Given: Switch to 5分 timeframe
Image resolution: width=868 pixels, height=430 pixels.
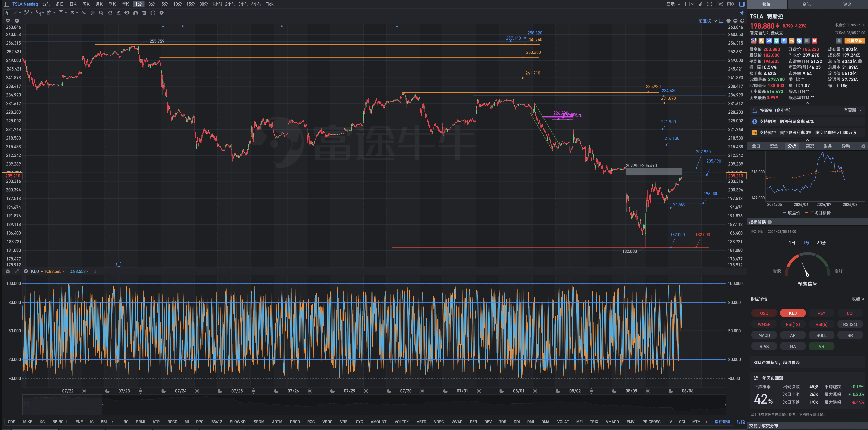Looking at the screenshot, I should 165,4.
